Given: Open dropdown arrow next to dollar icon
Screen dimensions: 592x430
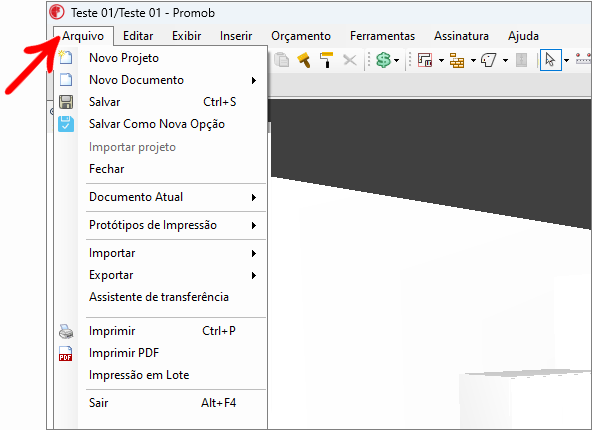Looking at the screenshot, I should [396, 60].
